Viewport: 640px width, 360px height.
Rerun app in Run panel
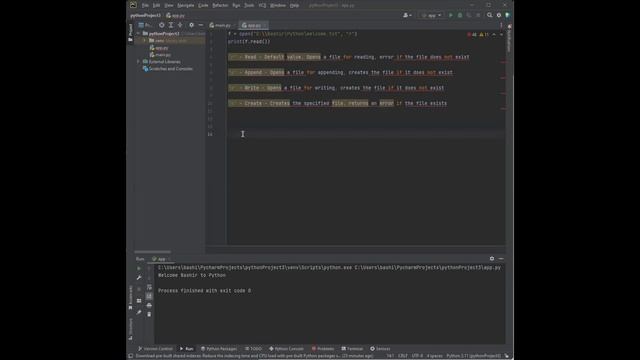pyautogui.click(x=139, y=268)
